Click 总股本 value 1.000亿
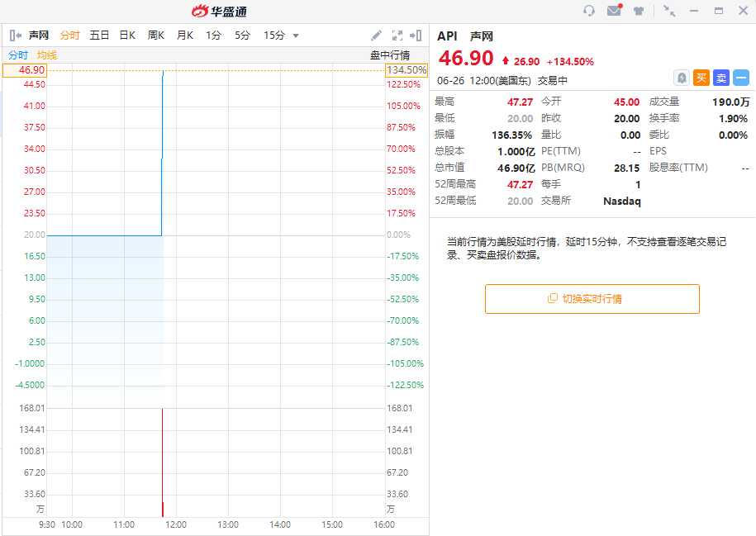The image size is (756, 536). coord(516,152)
